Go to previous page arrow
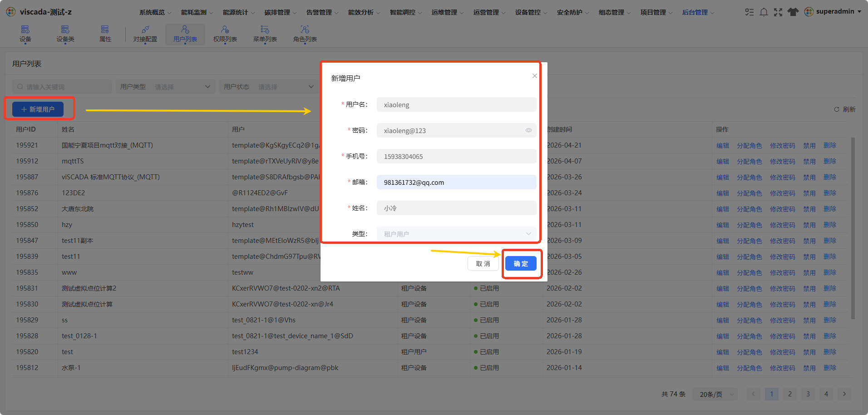The image size is (868, 415). [754, 394]
